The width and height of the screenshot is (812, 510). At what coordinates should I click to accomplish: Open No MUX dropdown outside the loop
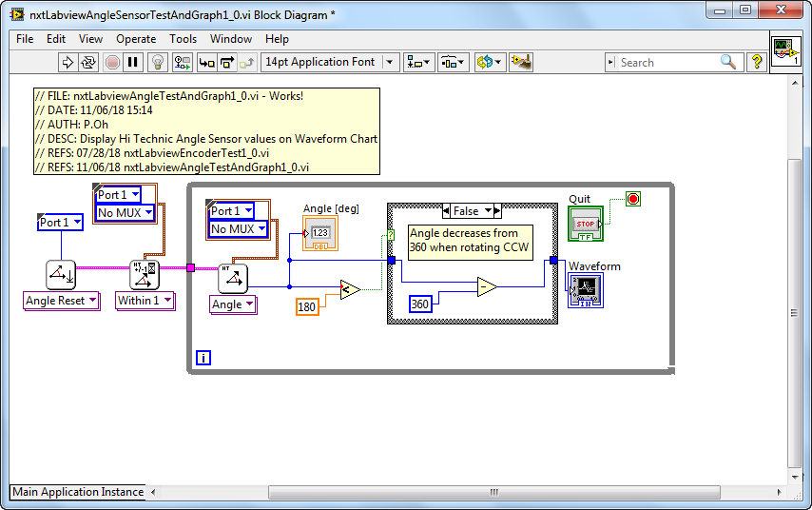click(x=125, y=212)
